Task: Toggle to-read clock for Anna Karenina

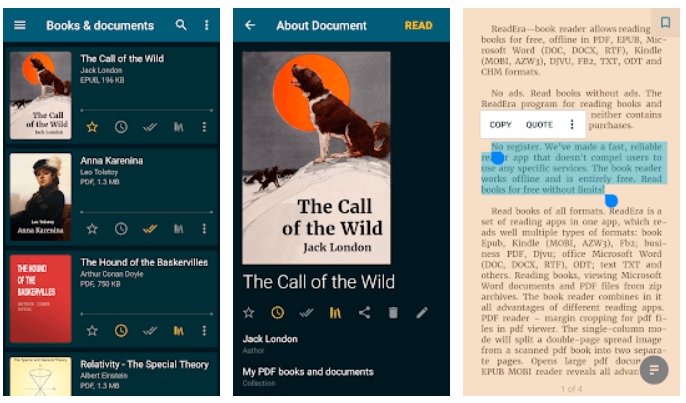Action: [x=121, y=229]
